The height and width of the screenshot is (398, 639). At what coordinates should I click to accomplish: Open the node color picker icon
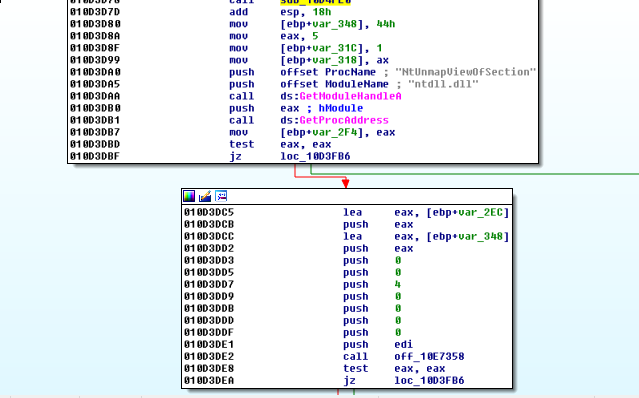189,196
